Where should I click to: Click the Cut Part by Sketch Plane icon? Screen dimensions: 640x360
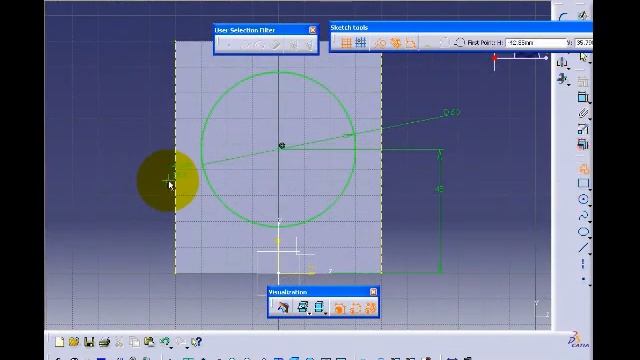tap(282, 307)
